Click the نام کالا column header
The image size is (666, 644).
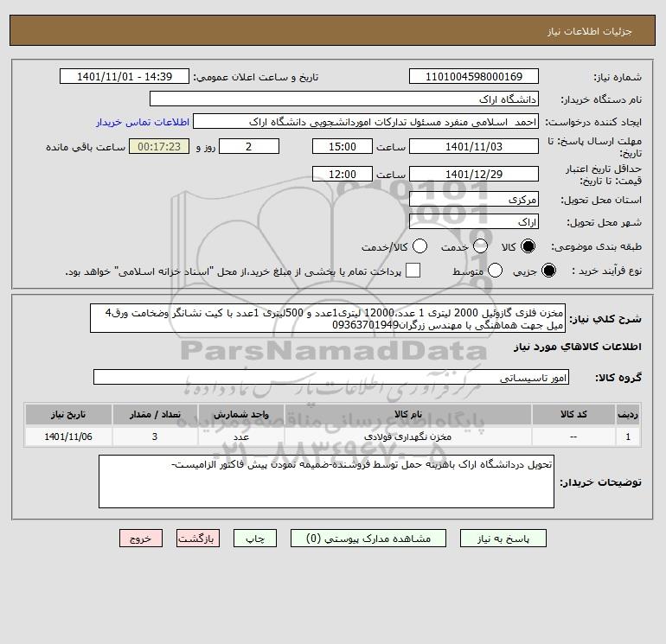click(407, 414)
